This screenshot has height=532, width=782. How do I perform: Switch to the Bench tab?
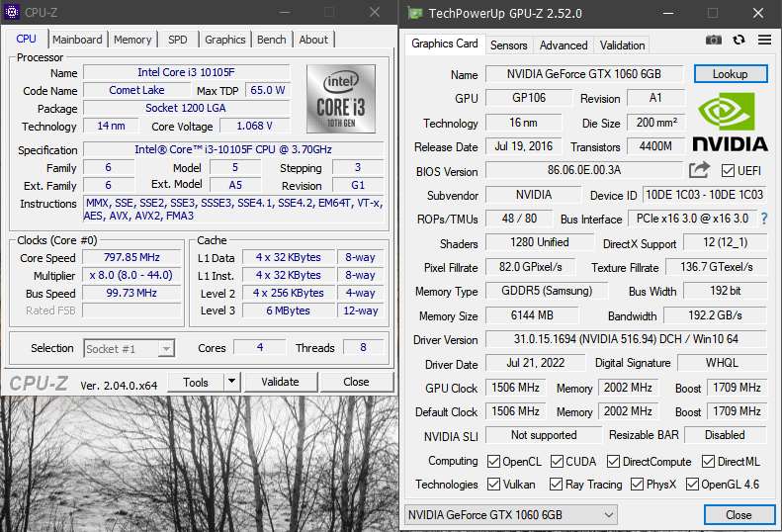click(x=271, y=40)
